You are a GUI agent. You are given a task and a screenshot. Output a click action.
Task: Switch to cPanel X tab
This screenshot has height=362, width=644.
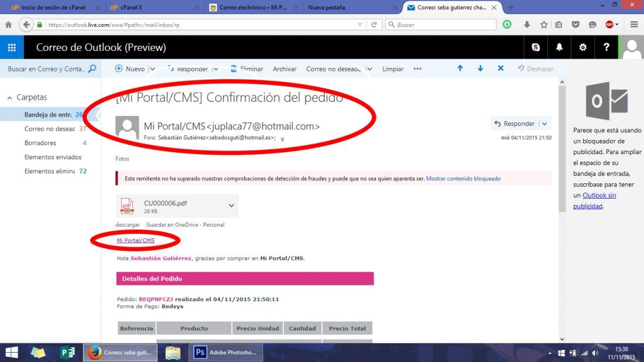(131, 8)
